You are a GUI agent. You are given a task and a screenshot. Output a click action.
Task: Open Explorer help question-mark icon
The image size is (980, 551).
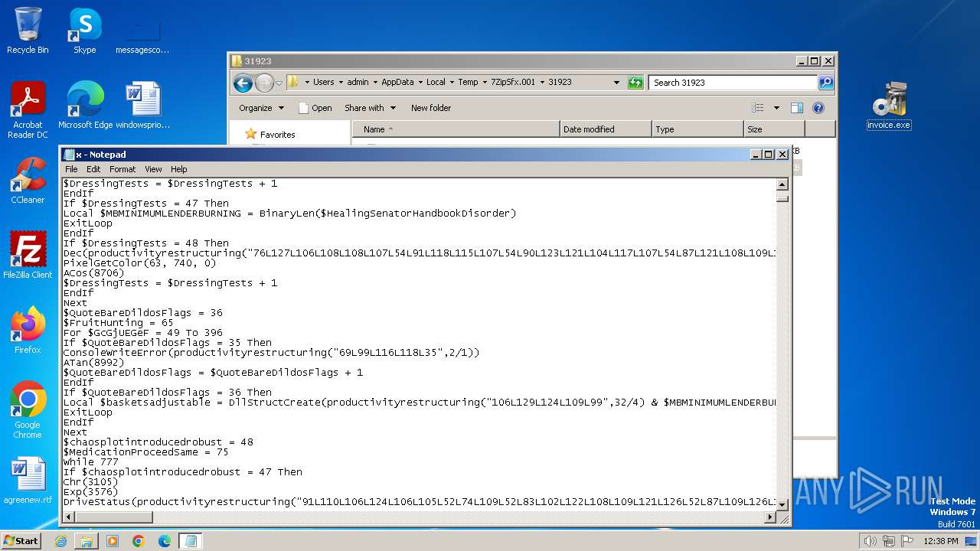click(818, 108)
